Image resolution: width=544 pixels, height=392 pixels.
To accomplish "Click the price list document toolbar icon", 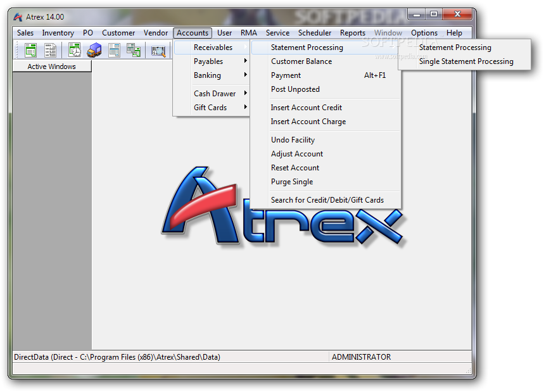I will tap(50, 50).
